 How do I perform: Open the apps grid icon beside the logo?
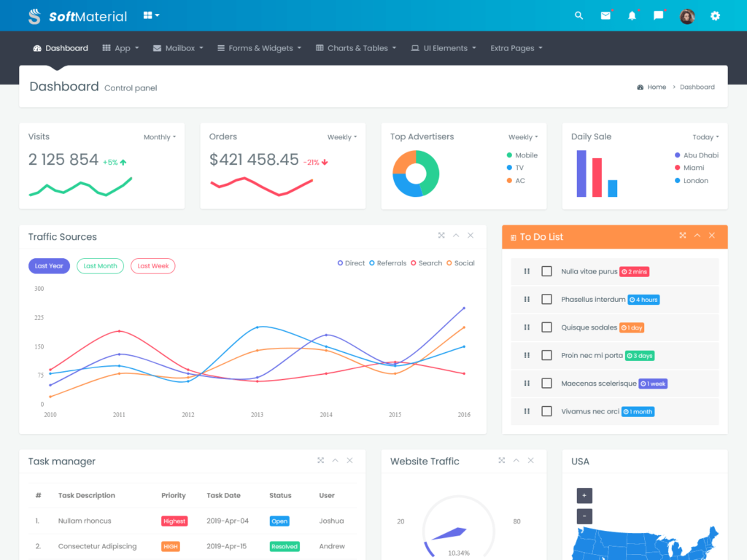(148, 15)
